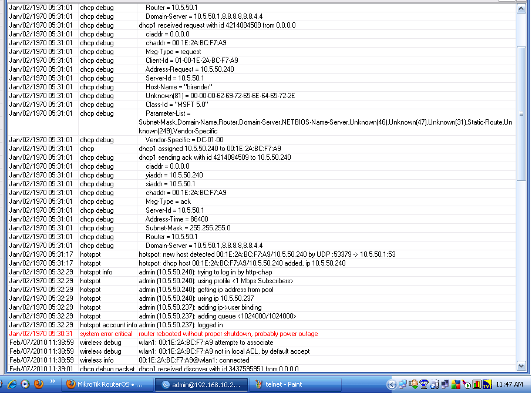
Task: Select row 'Host-Name = "birender"'
Action: (x=261, y=87)
